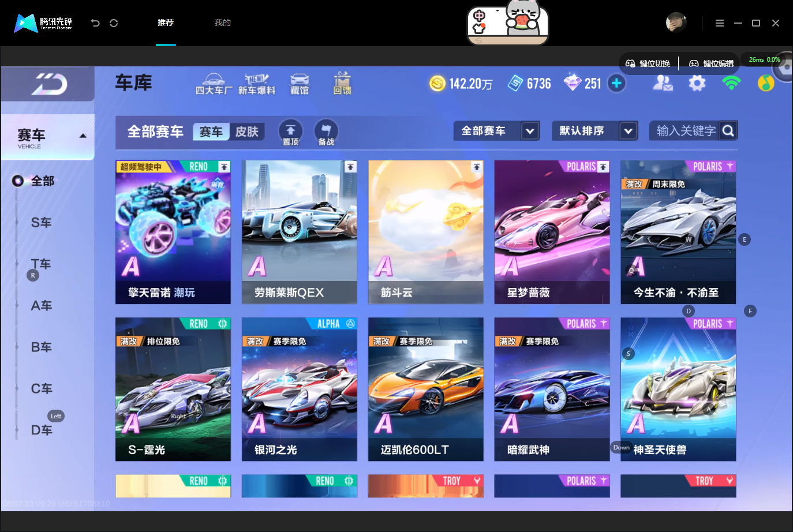Image resolution: width=793 pixels, height=532 pixels.
Task: Select the 今生不渝·不渝至 car card
Action: [x=678, y=232]
